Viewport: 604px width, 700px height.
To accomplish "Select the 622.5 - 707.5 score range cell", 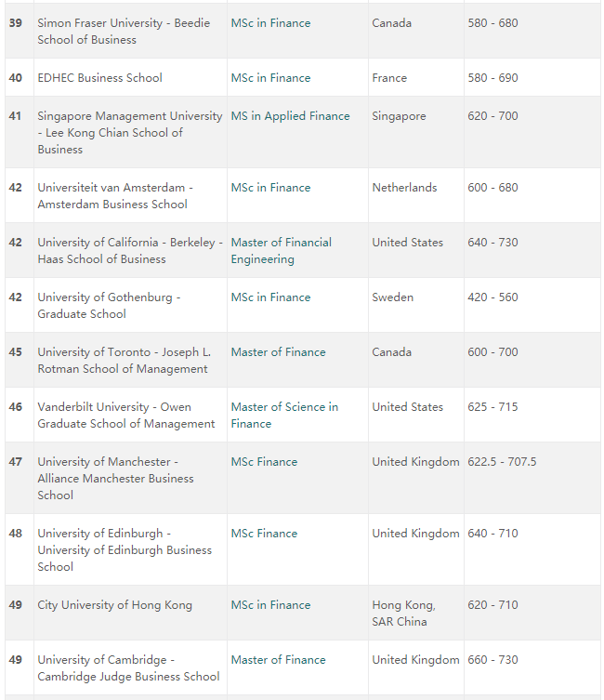I will click(x=532, y=478).
